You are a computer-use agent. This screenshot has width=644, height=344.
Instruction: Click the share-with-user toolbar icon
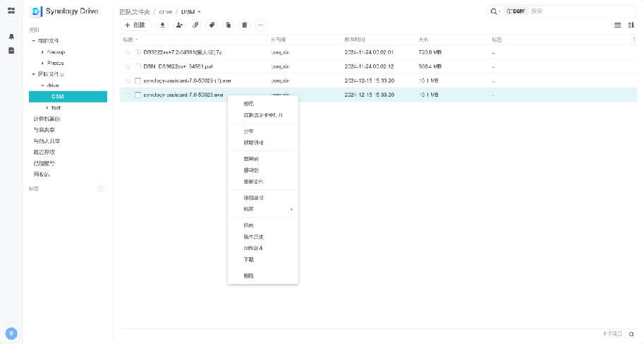pyautogui.click(x=178, y=25)
